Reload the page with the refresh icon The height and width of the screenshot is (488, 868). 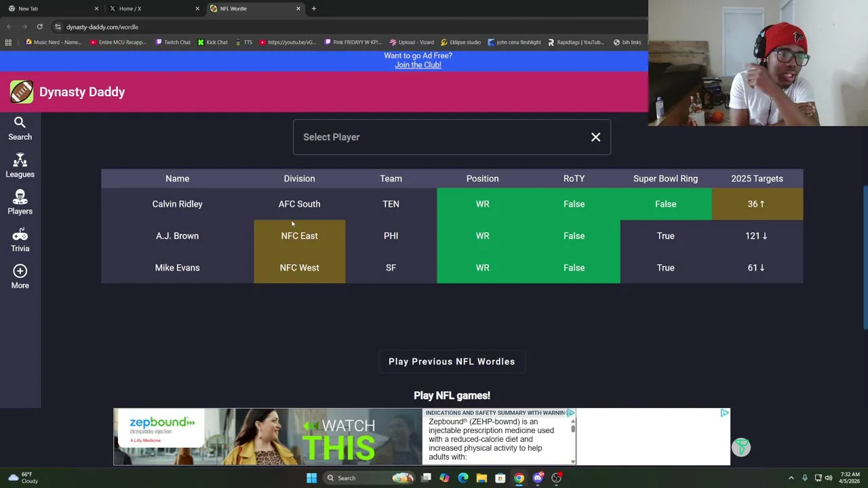(39, 27)
